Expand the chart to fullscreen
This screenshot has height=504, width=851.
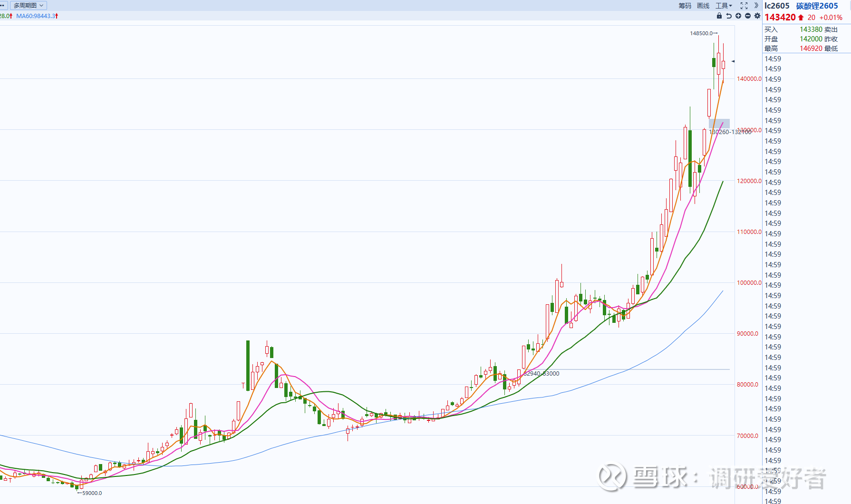point(744,6)
